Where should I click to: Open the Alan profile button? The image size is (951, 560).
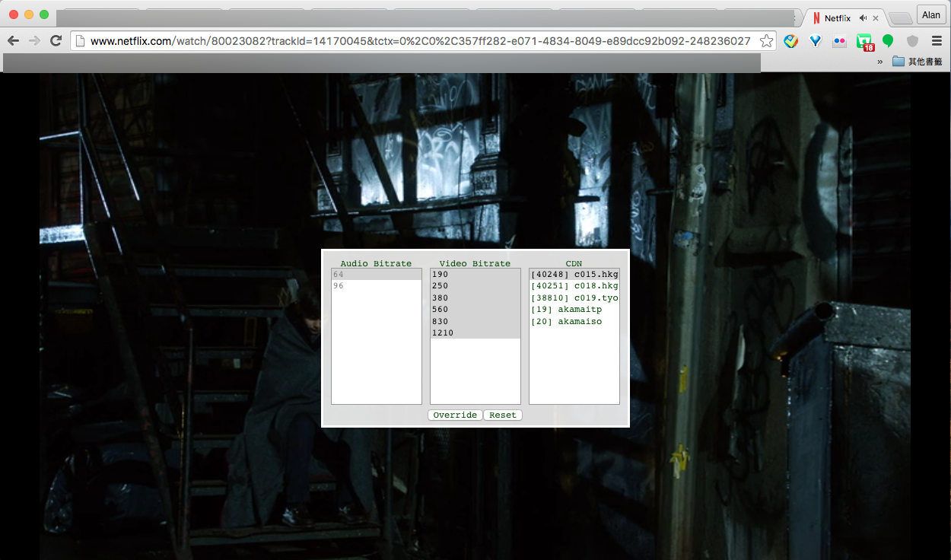click(x=931, y=15)
